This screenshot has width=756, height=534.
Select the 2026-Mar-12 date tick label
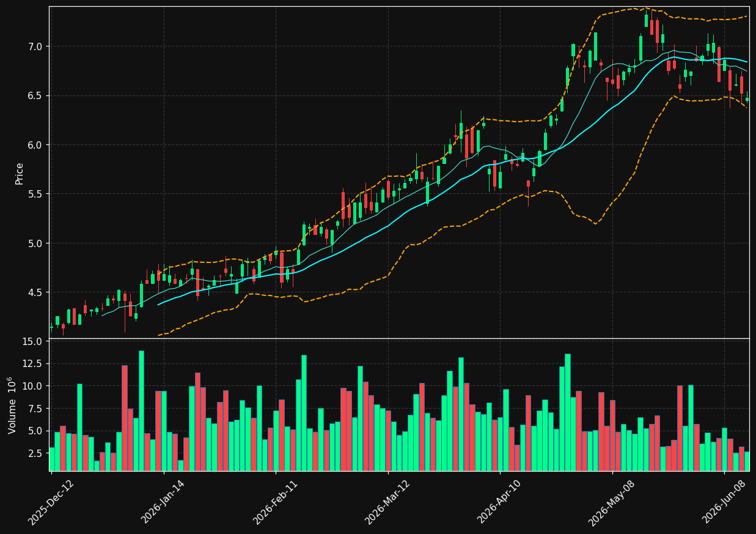(387, 502)
